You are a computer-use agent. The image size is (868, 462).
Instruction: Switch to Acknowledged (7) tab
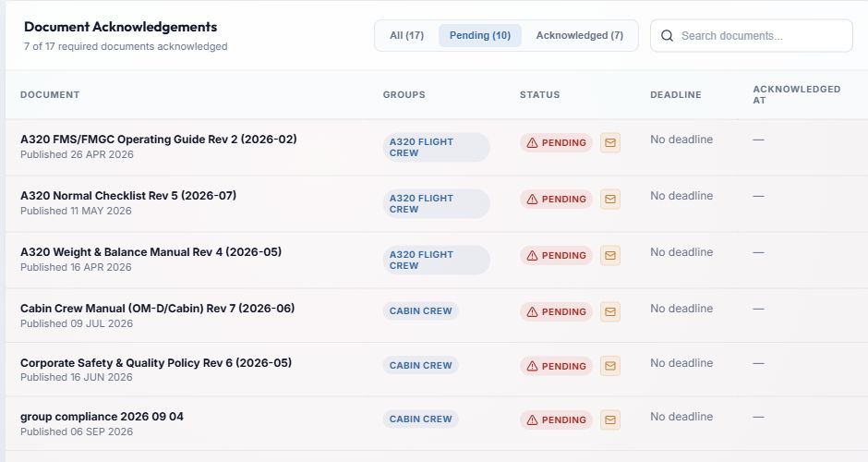coord(580,35)
